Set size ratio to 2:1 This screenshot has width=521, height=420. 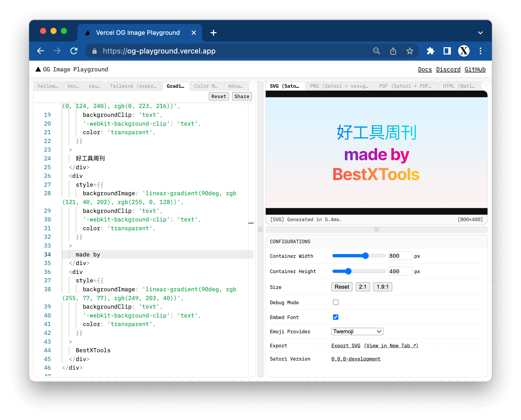363,287
